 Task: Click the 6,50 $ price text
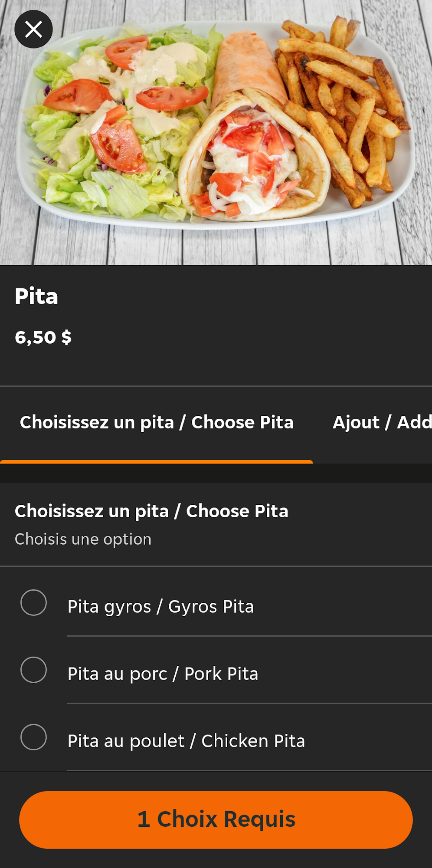tap(43, 337)
